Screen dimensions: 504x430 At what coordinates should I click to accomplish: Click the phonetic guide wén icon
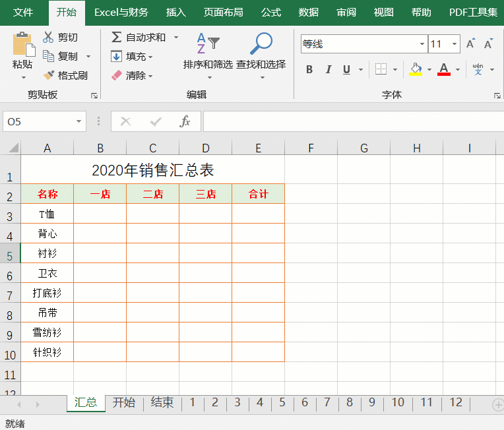478,69
